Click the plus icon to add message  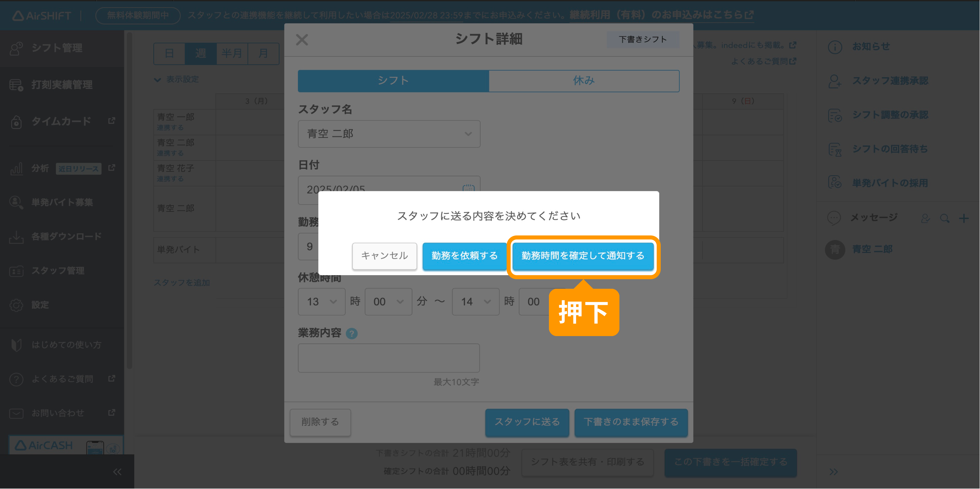point(964,219)
